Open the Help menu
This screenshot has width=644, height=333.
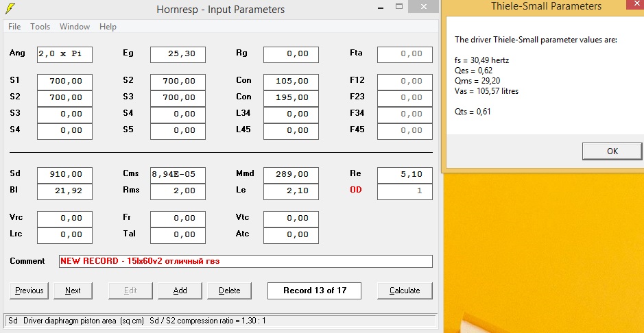[x=108, y=27]
